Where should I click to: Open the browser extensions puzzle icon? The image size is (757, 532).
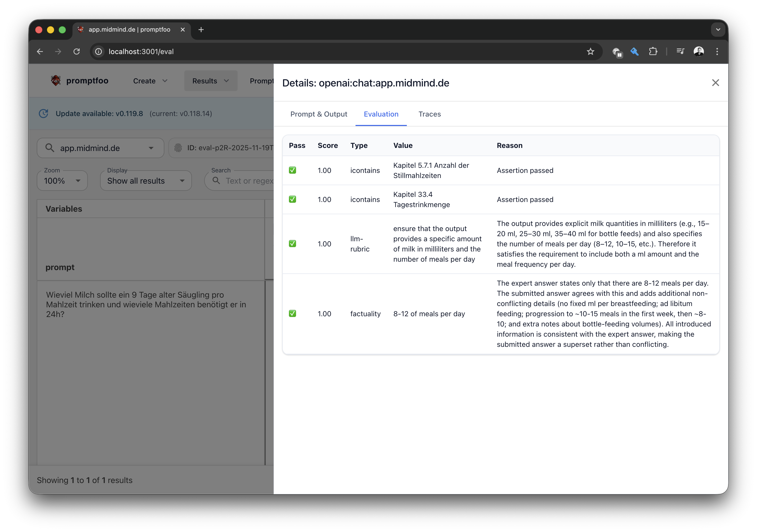click(x=653, y=51)
